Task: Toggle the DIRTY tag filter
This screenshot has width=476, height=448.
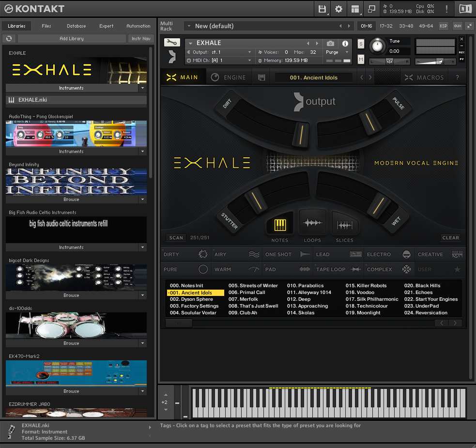Action: coord(186,254)
